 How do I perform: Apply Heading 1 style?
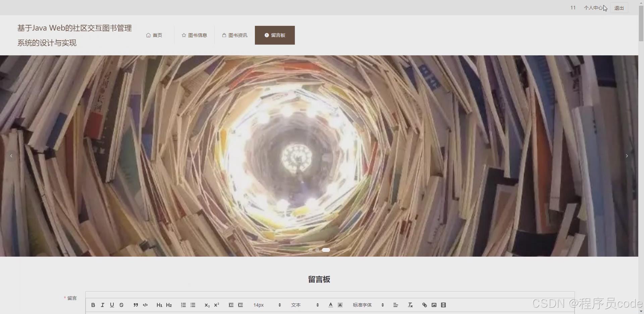pyautogui.click(x=159, y=305)
